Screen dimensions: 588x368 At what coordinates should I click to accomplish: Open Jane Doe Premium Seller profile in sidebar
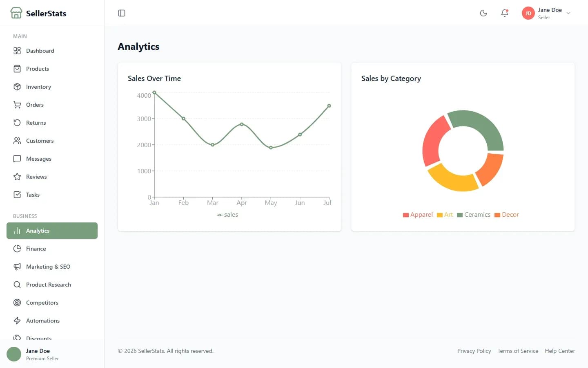coord(52,354)
